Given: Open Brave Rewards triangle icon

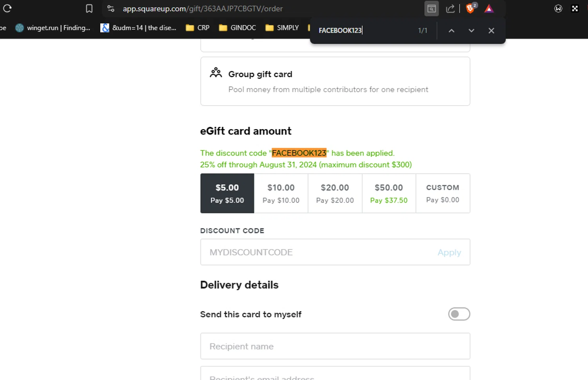Looking at the screenshot, I should pyautogui.click(x=489, y=9).
